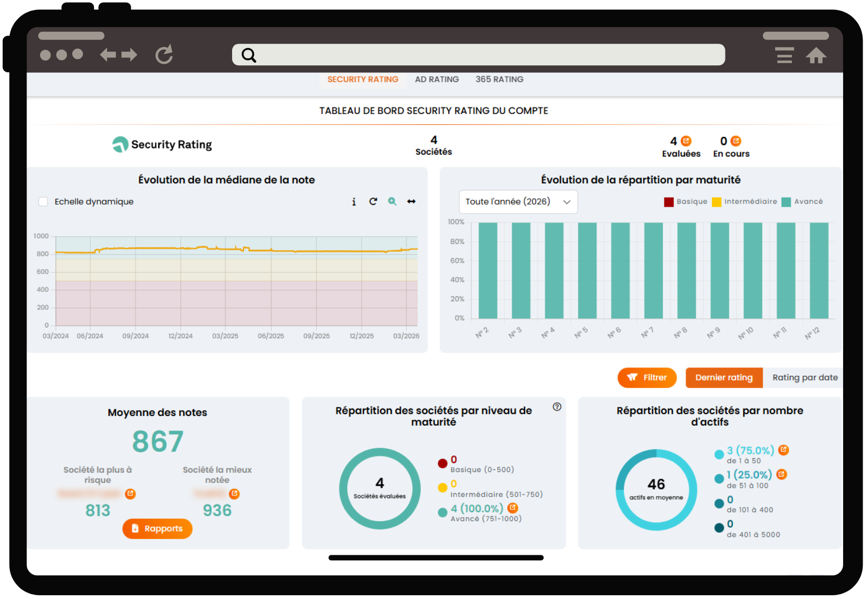Click the 813 lowest score value
The height and width of the screenshot is (599, 868).
98,510
